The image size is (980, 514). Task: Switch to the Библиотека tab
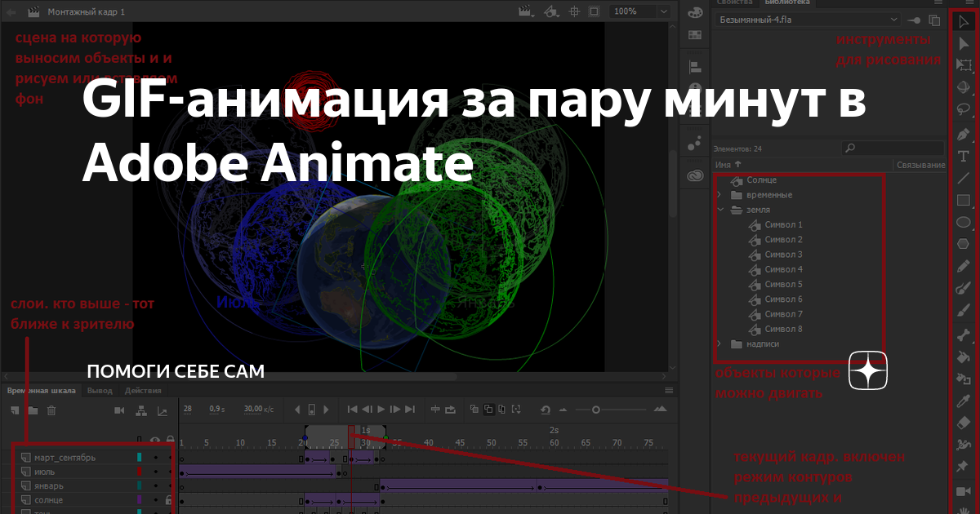coord(788,2)
